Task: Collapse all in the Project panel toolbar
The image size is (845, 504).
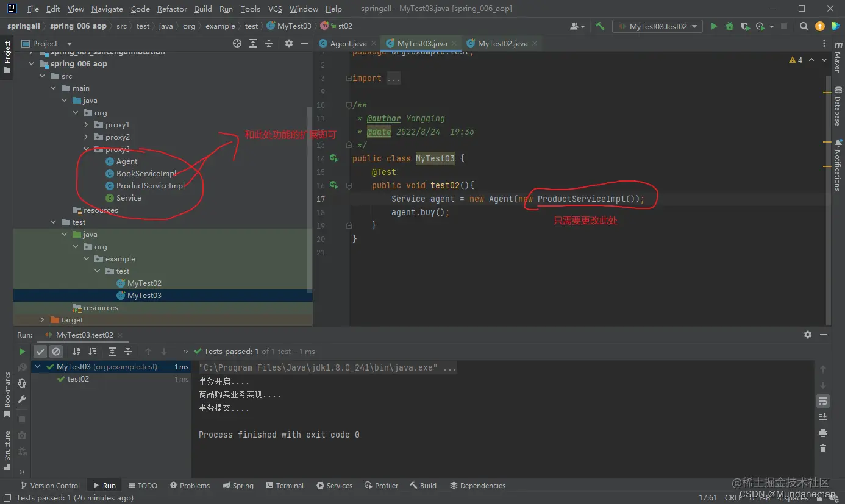Action: (x=269, y=43)
